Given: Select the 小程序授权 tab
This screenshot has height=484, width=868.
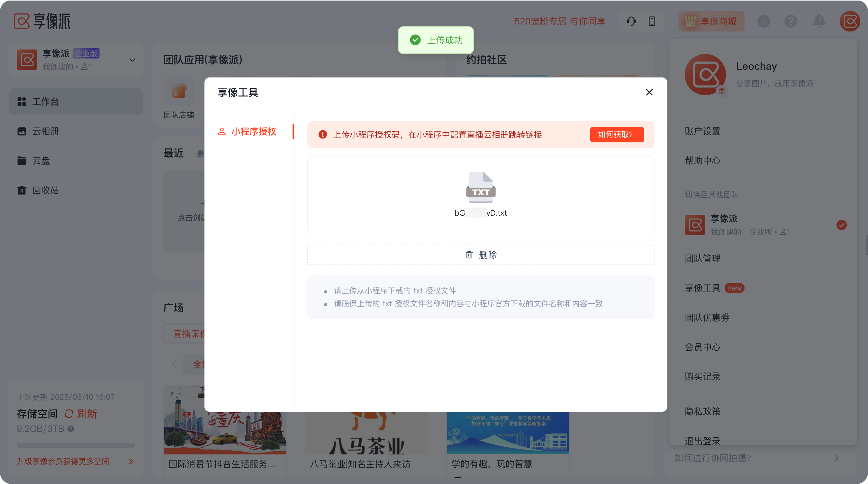Looking at the screenshot, I should point(249,131).
